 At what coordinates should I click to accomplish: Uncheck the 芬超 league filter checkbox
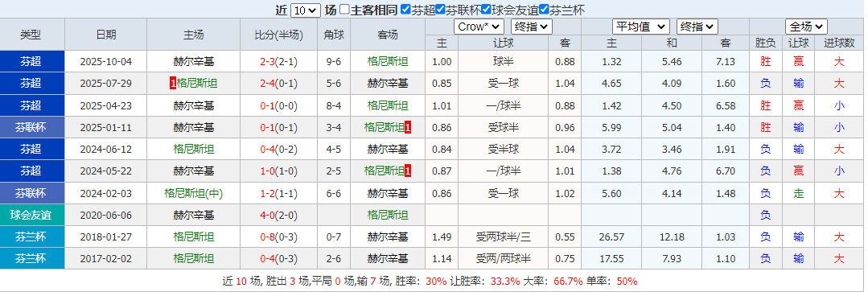405,10
